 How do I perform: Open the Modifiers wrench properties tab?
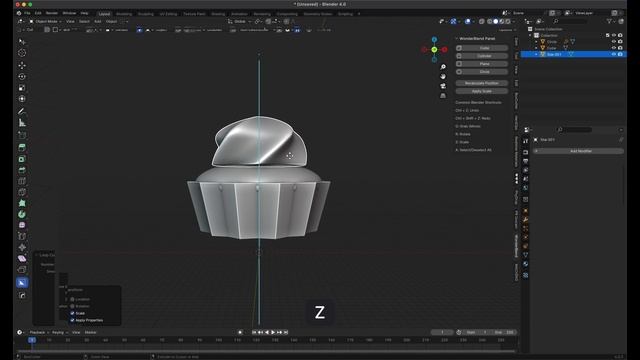click(526, 220)
